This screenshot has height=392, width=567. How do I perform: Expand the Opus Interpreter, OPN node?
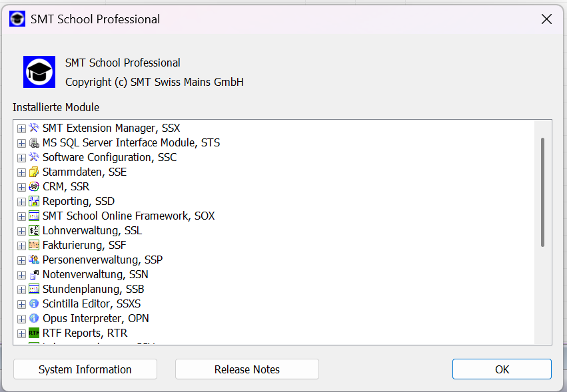point(21,319)
